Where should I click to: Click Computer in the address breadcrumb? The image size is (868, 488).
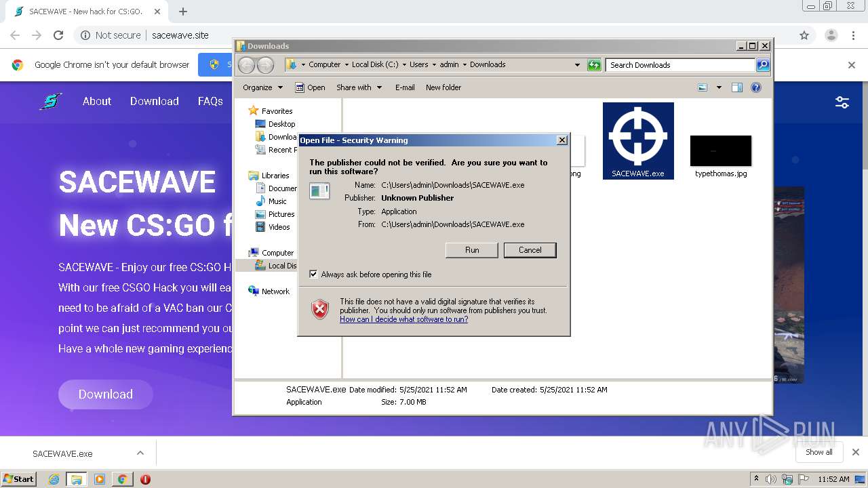[324, 65]
